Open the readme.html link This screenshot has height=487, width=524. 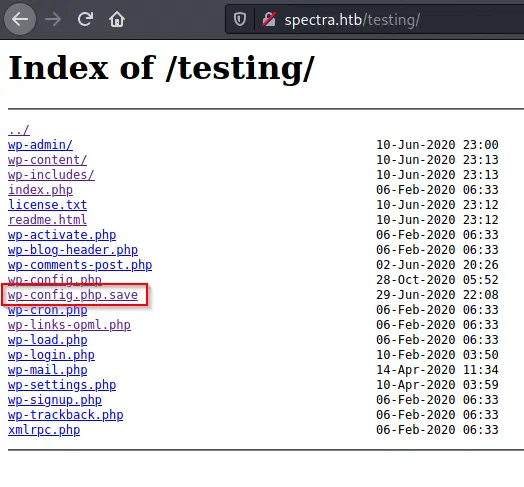(47, 220)
